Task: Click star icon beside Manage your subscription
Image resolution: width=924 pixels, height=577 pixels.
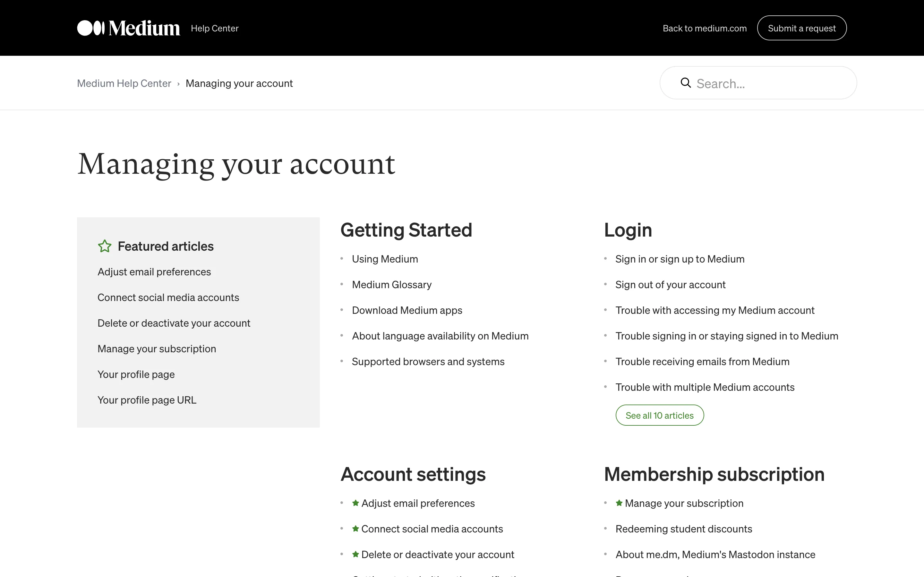Action: click(619, 503)
